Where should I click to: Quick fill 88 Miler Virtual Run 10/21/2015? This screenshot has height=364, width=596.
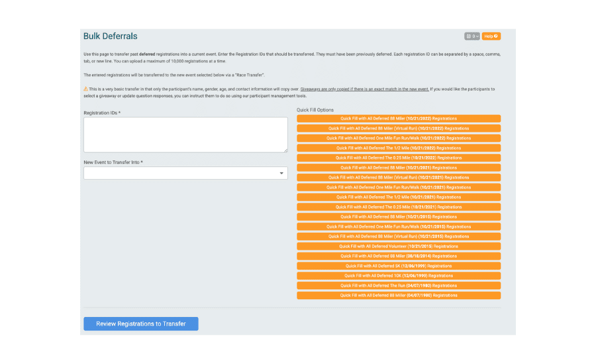(399, 236)
